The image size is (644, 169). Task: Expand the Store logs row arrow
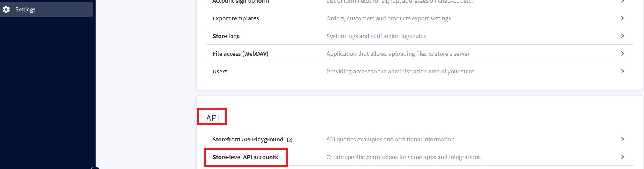tap(622, 36)
